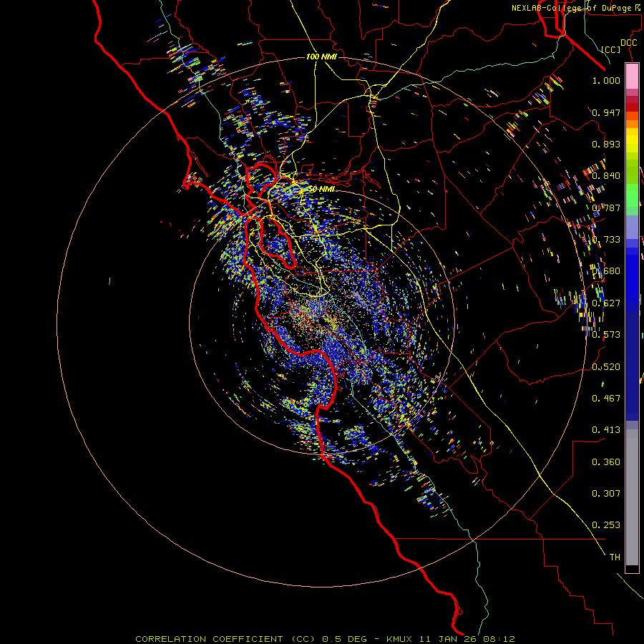Click the 50 NMI range ring label
Screen dimensions: 644x644
[x=321, y=189]
